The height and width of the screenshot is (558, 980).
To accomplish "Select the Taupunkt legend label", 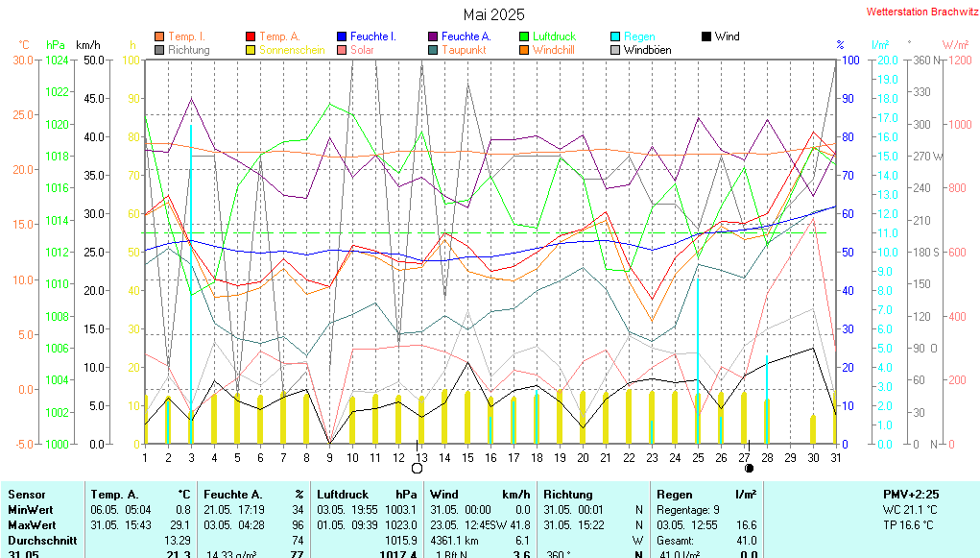I will (464, 50).
